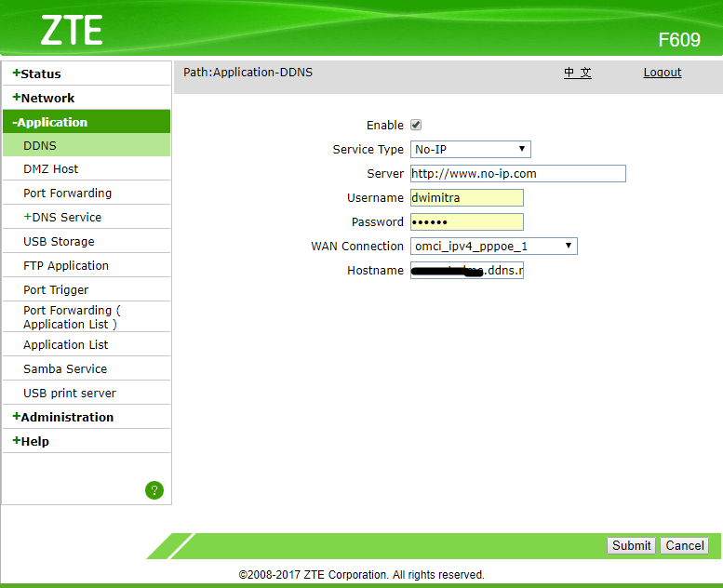
Task: Open the Service Type dropdown
Action: pos(470,149)
